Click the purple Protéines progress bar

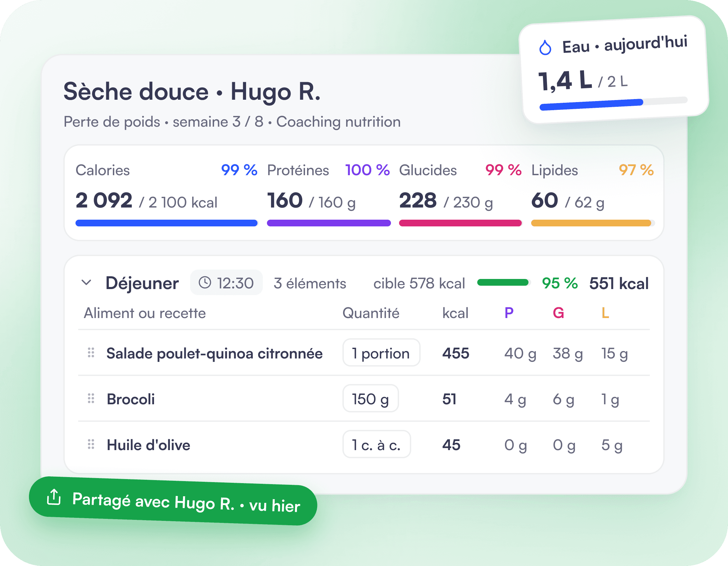coord(329,223)
